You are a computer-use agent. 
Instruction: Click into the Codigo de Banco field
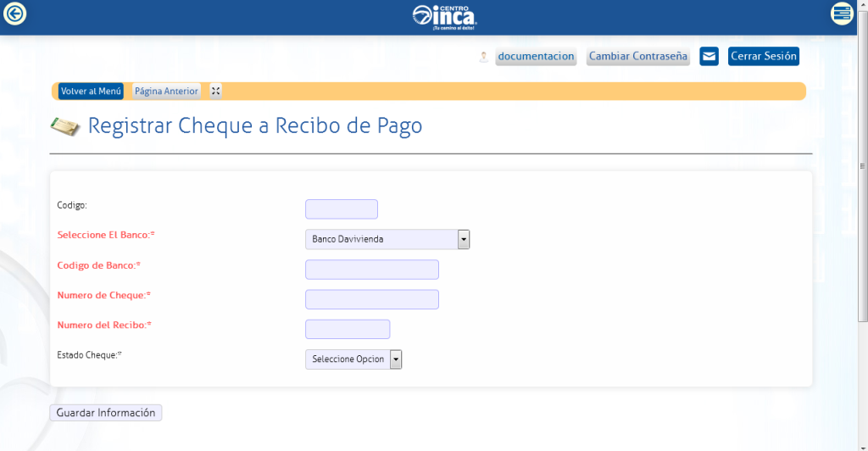pos(371,270)
